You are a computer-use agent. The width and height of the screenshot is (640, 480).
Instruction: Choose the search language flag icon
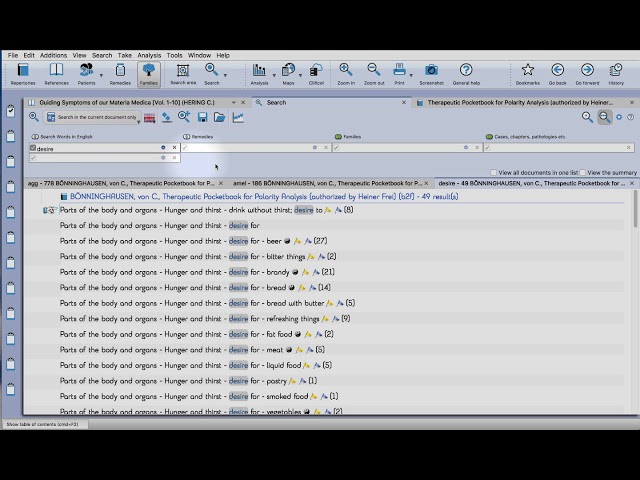pos(149,118)
